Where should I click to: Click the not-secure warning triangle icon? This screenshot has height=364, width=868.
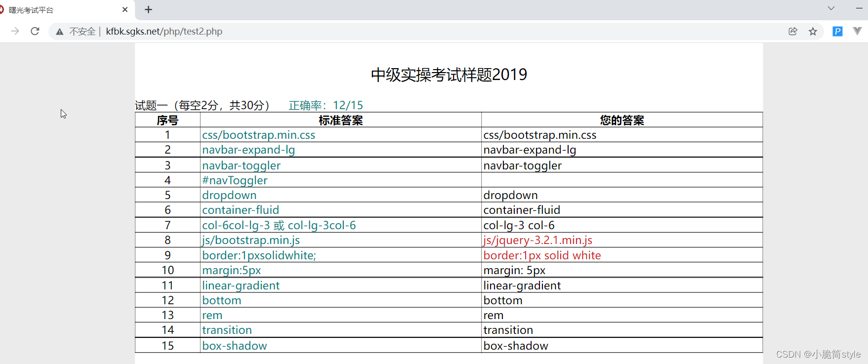[60, 32]
